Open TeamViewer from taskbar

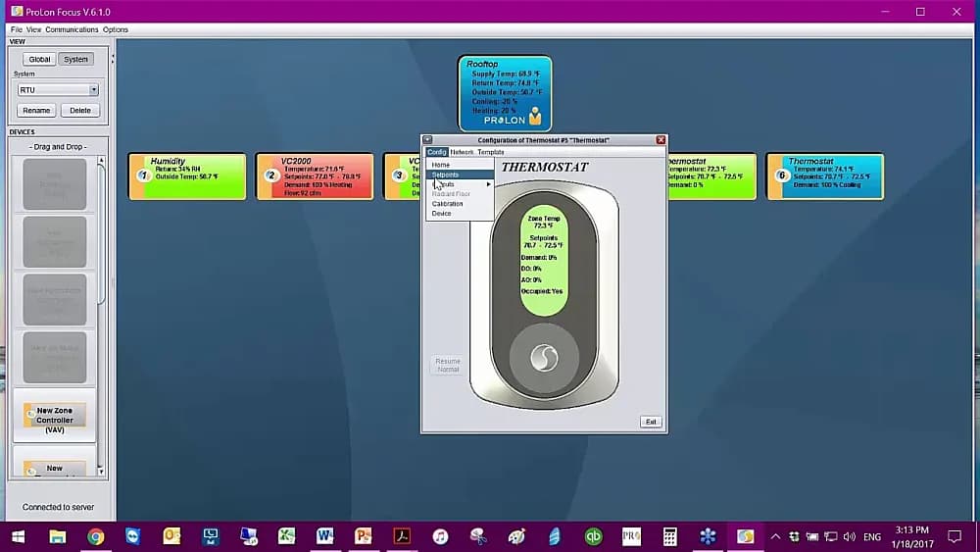tap(133, 536)
